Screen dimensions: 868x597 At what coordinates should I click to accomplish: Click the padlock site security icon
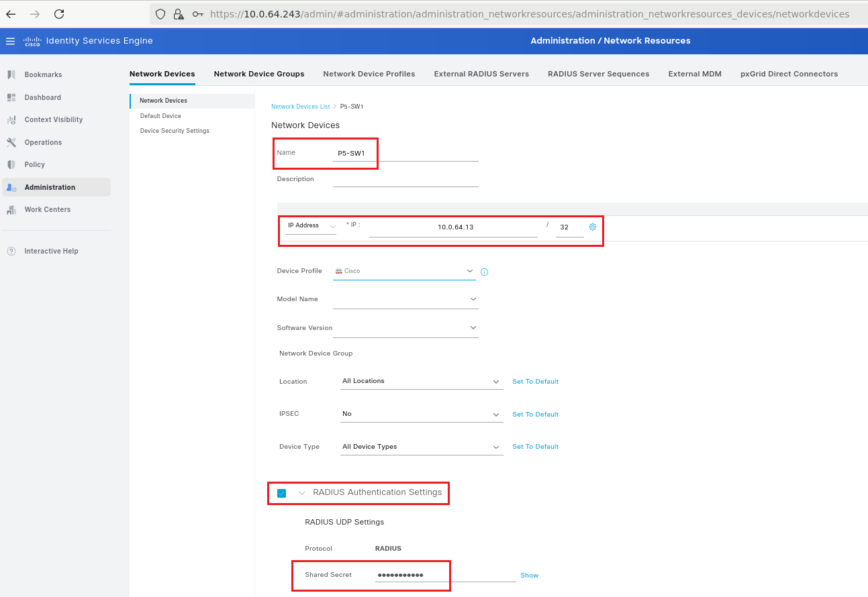point(178,13)
